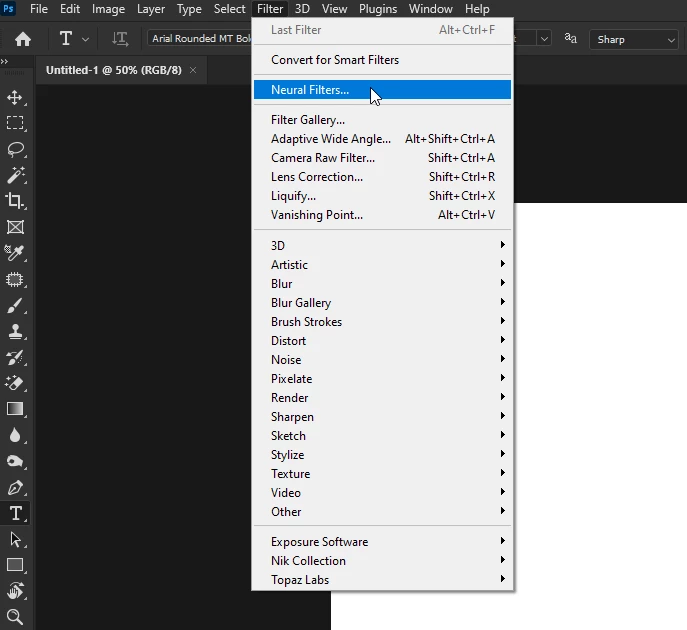The width and height of the screenshot is (687, 630).
Task: Select the Brush tool
Action: tap(15, 305)
